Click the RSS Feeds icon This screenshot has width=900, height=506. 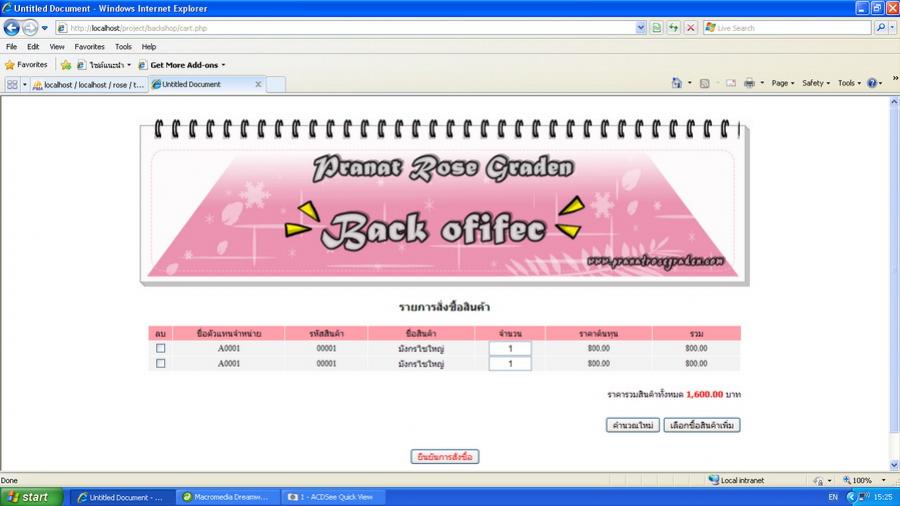pyautogui.click(x=704, y=83)
